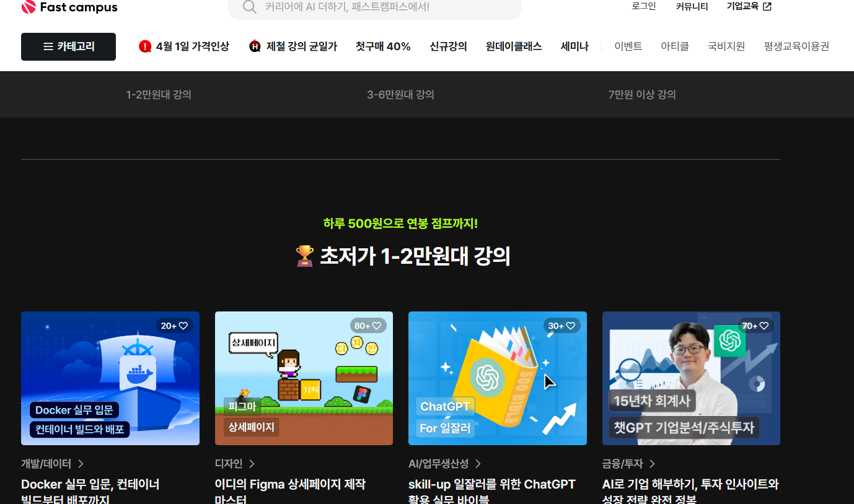The image size is (854, 504).
Task: Click the Fast campus logo
Action: tap(69, 7)
